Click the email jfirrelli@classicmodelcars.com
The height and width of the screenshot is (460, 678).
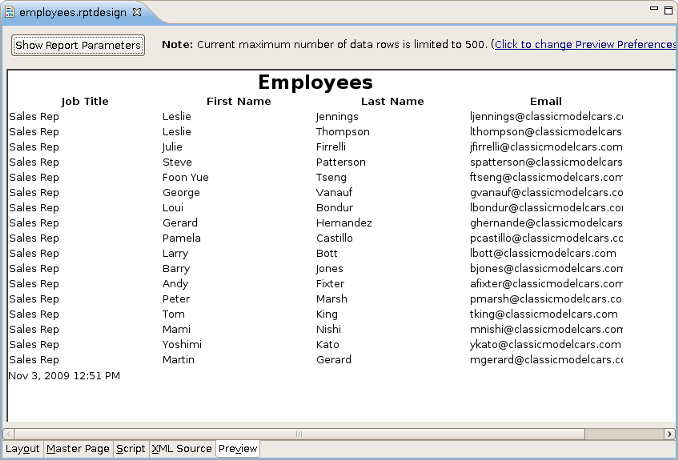coord(546,147)
